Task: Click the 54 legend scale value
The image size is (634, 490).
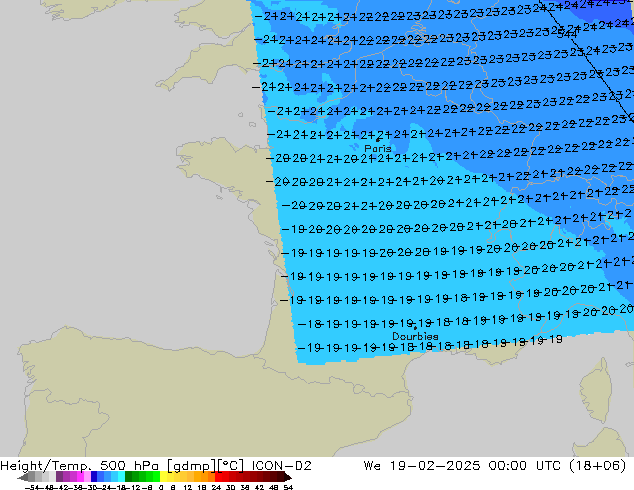Action: point(288,487)
